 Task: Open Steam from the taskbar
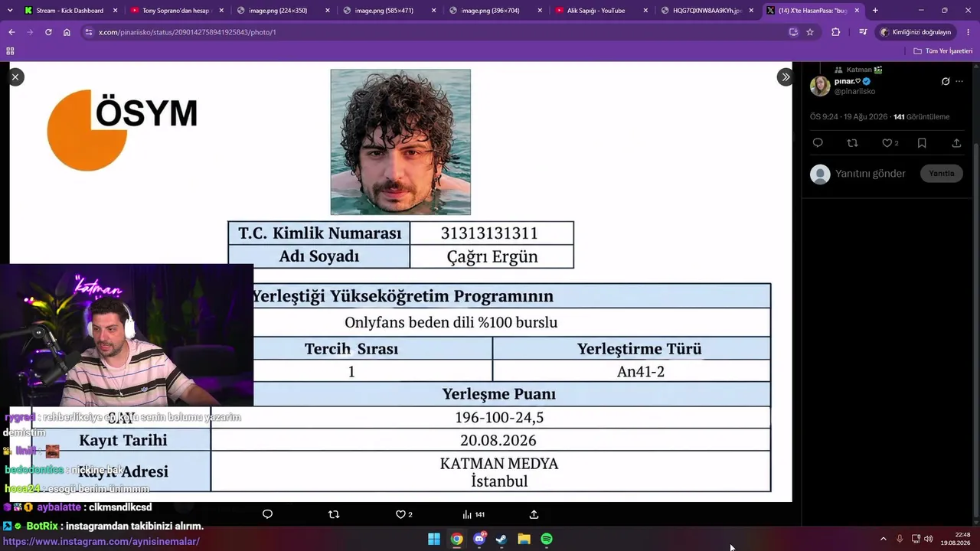point(501,540)
